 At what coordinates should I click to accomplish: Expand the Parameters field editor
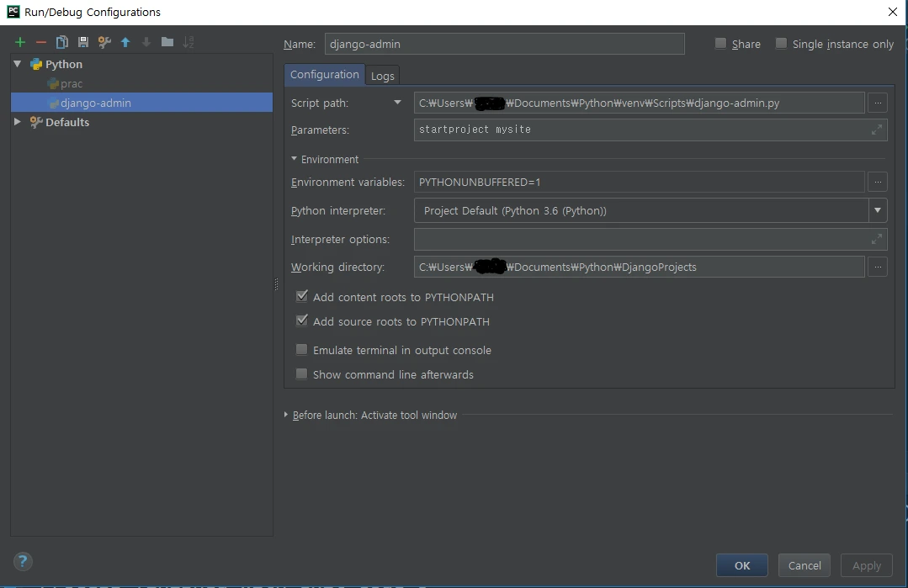877,130
